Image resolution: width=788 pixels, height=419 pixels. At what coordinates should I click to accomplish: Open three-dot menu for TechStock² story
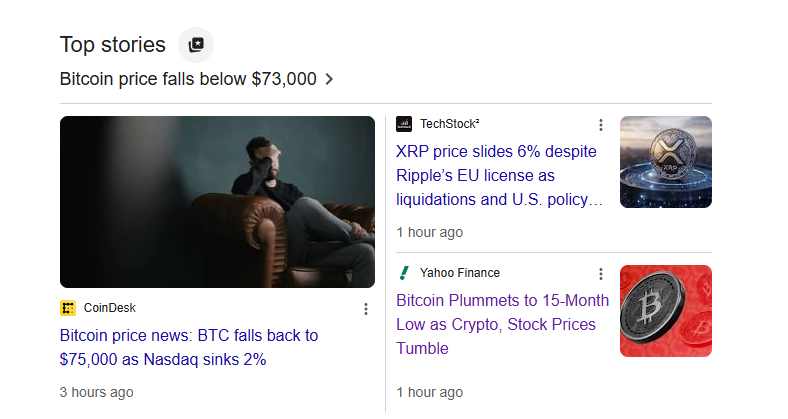click(601, 125)
